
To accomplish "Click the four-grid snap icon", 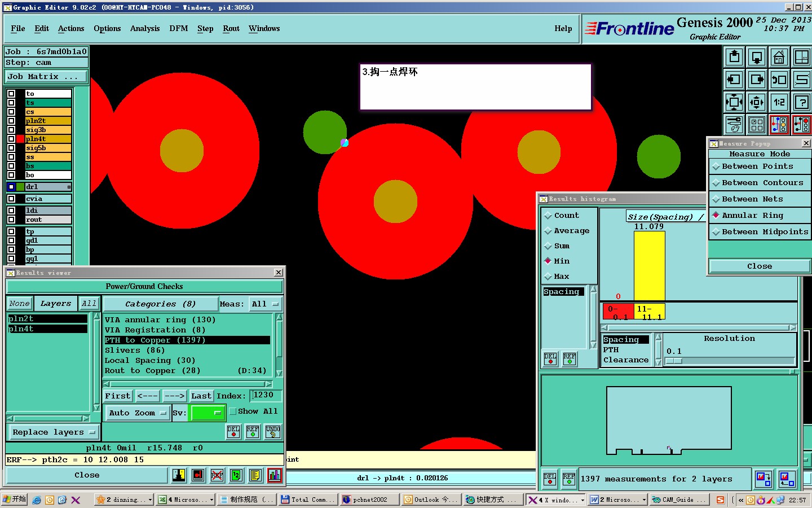I will coord(757,125).
